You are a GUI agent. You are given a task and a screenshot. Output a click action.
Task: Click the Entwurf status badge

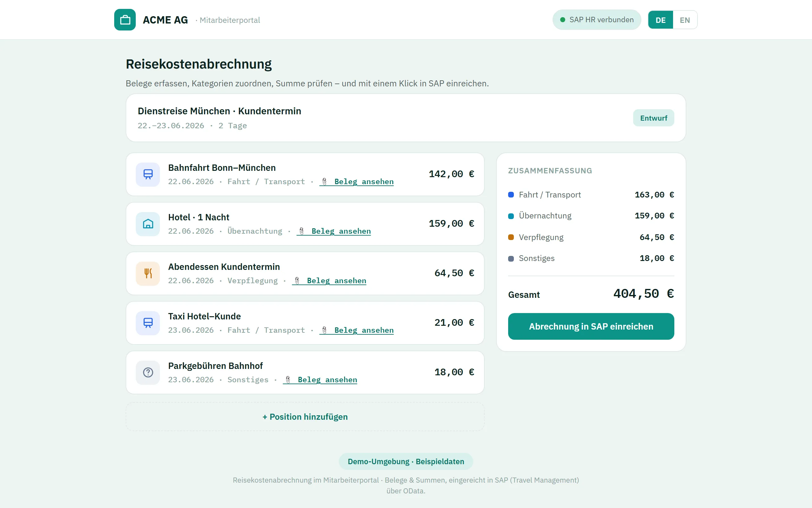click(653, 118)
